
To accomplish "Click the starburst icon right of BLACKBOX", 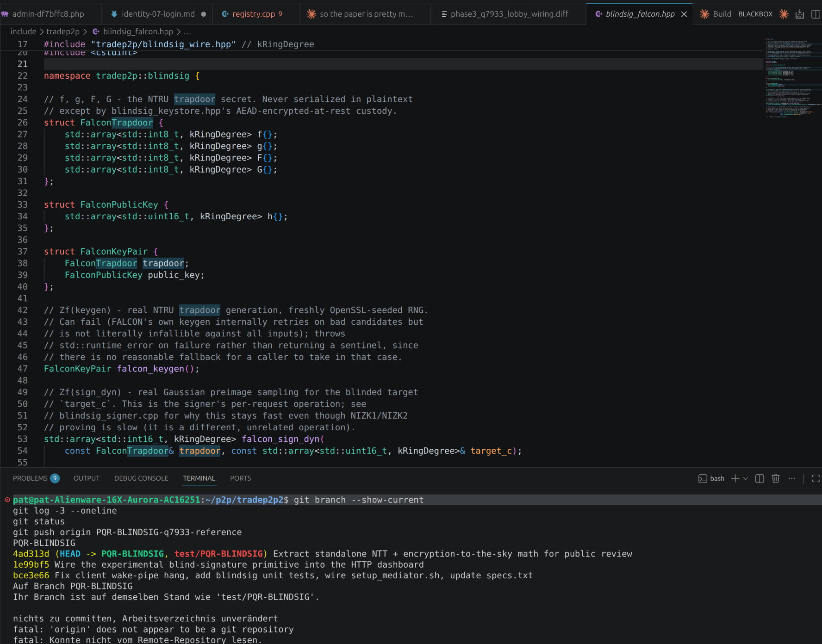I will click(x=784, y=14).
